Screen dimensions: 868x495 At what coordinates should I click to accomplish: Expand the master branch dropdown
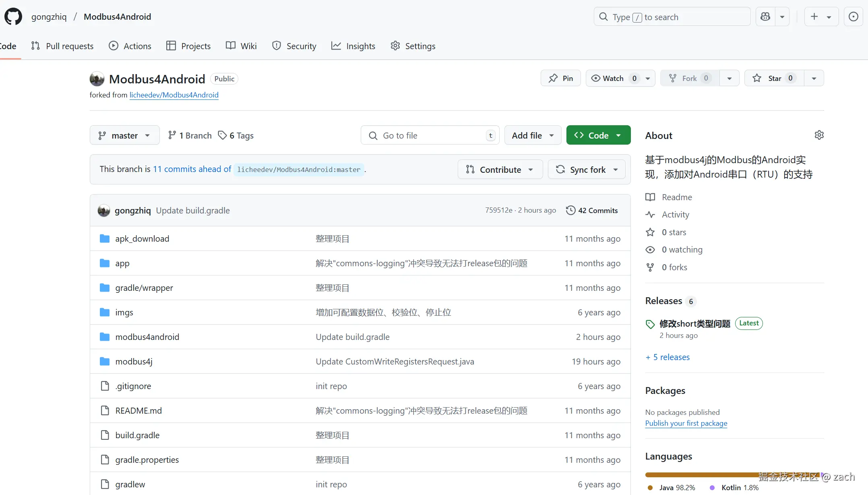124,135
